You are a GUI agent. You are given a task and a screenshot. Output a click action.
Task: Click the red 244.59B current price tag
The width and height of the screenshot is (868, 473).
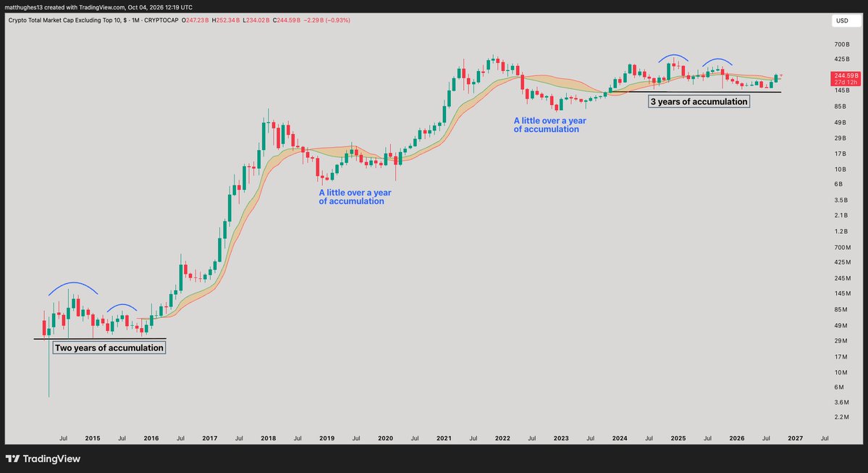pos(846,75)
